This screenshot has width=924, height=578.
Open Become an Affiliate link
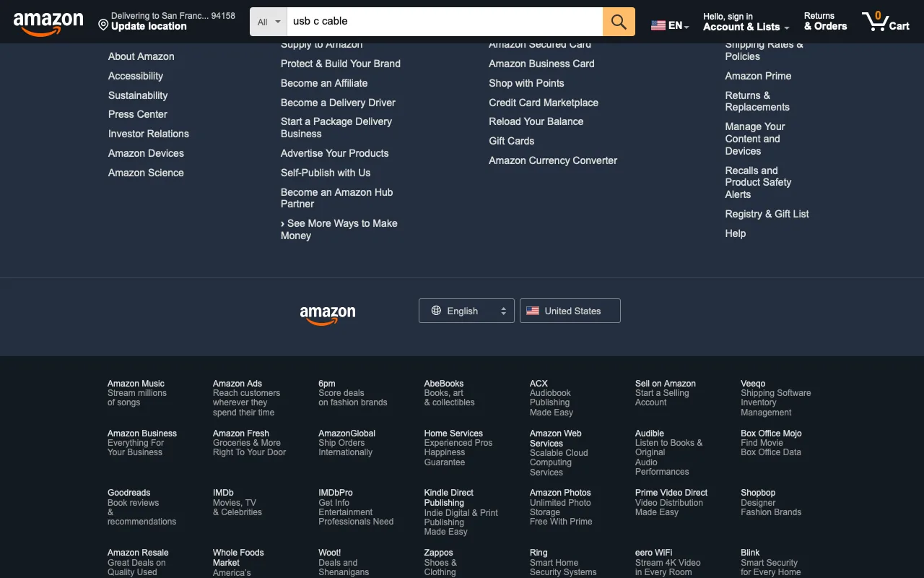click(324, 83)
